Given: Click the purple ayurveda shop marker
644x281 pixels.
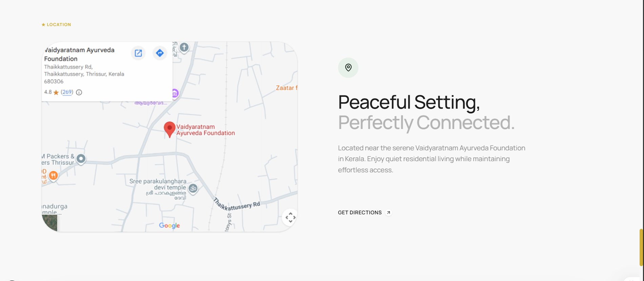Looking at the screenshot, I should click(175, 93).
